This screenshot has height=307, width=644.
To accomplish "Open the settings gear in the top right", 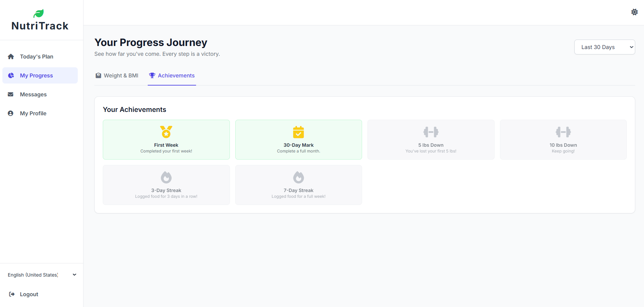I will (x=634, y=12).
